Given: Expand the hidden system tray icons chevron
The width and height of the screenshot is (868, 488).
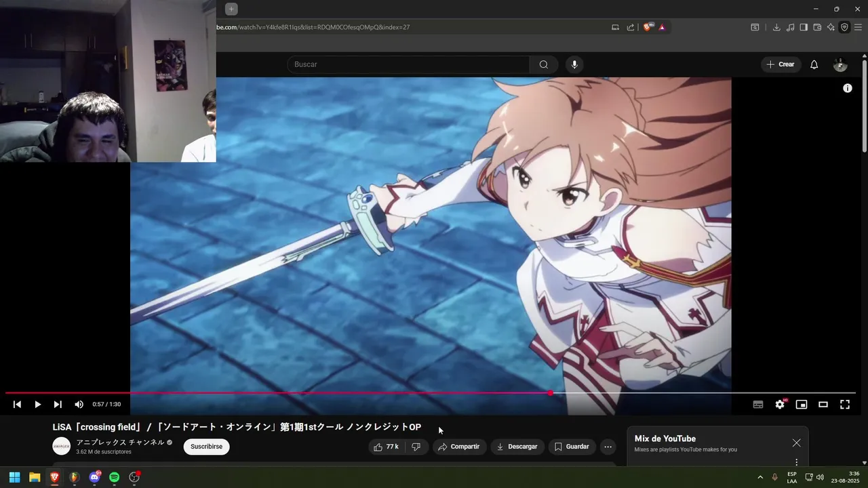Looking at the screenshot, I should (760, 477).
